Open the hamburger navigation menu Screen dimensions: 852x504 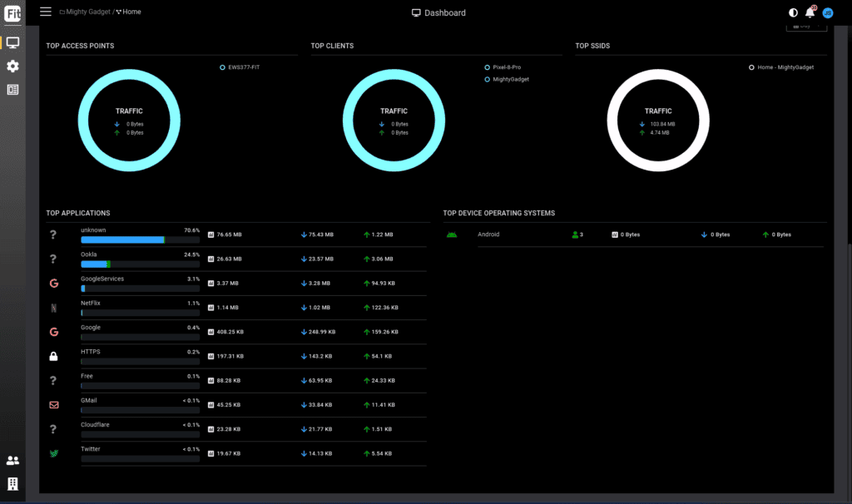pos(46,12)
